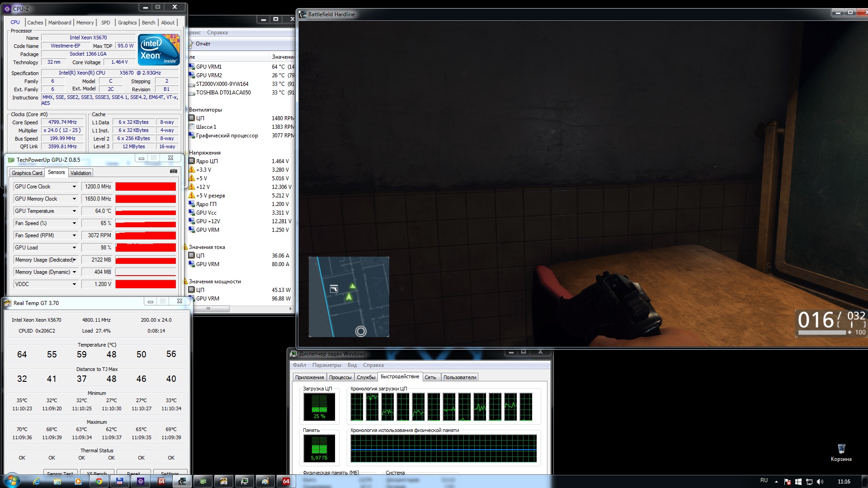Open the Graphics Card tab in GPU-Z
The image size is (868, 488).
(x=27, y=173)
